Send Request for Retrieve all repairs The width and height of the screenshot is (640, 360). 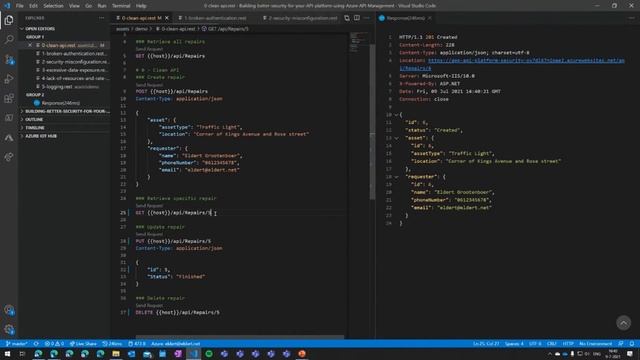[x=149, y=49]
